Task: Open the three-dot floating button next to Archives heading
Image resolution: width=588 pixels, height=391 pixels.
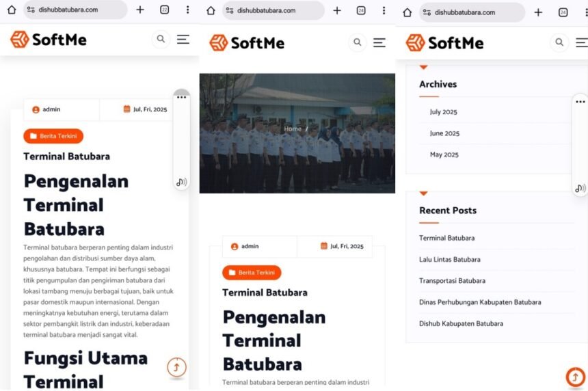Action: click(580, 102)
